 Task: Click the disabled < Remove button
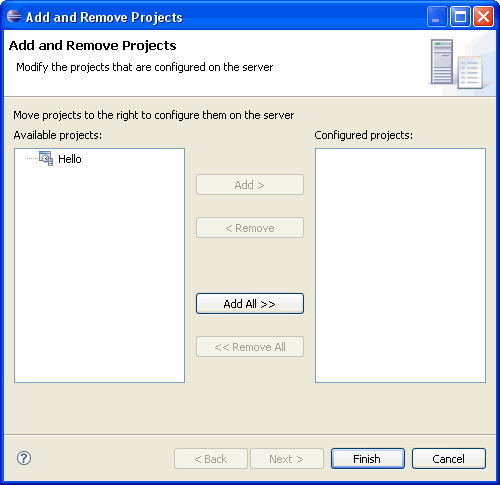pyautogui.click(x=250, y=228)
